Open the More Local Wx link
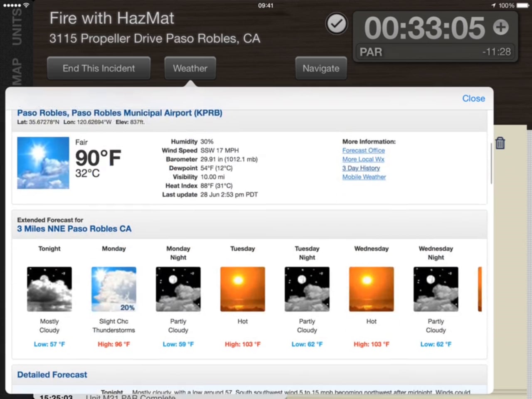532x399 pixels. [x=363, y=159]
